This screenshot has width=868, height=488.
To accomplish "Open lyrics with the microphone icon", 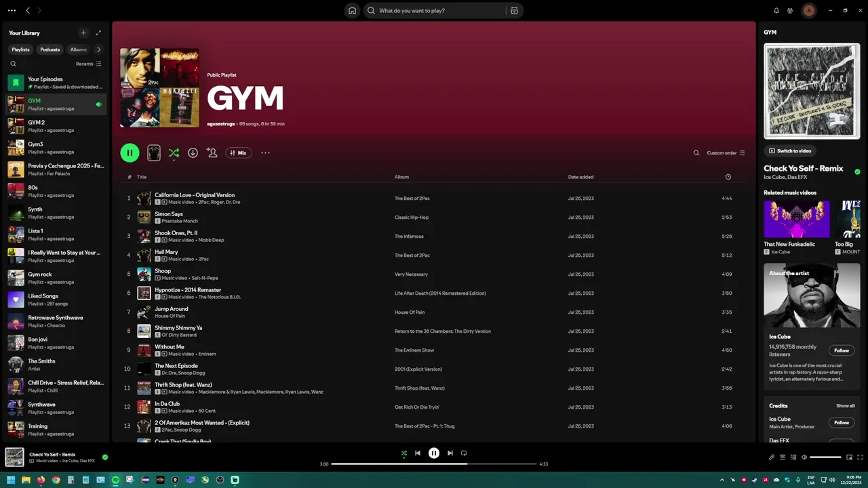I will click(771, 457).
